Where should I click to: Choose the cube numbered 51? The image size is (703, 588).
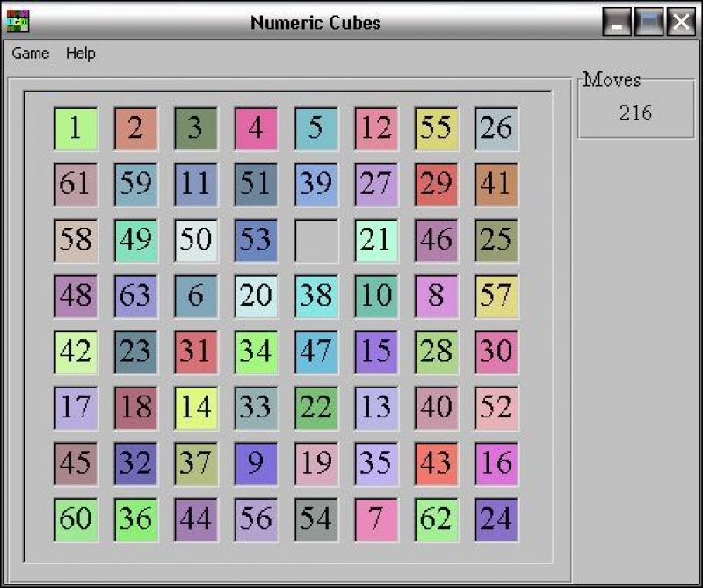click(x=256, y=185)
